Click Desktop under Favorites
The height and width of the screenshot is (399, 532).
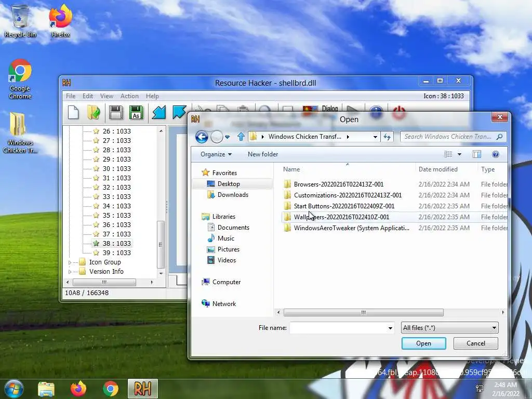[229, 184]
